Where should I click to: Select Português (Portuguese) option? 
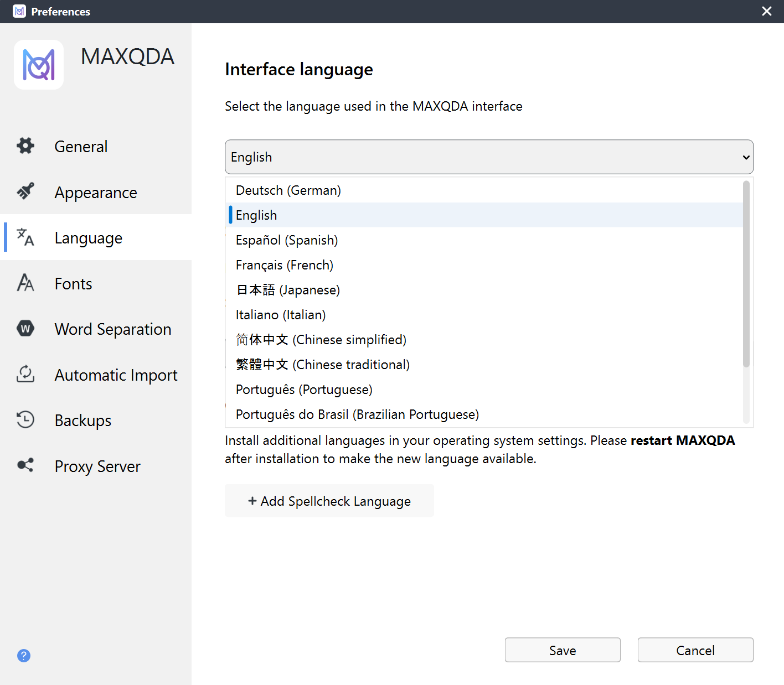[x=484, y=390]
